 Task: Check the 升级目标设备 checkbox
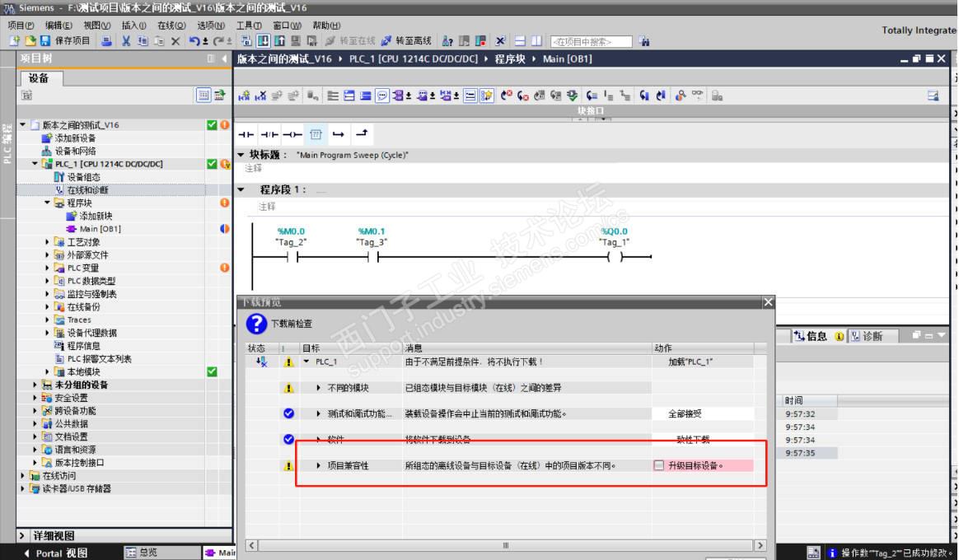(659, 465)
